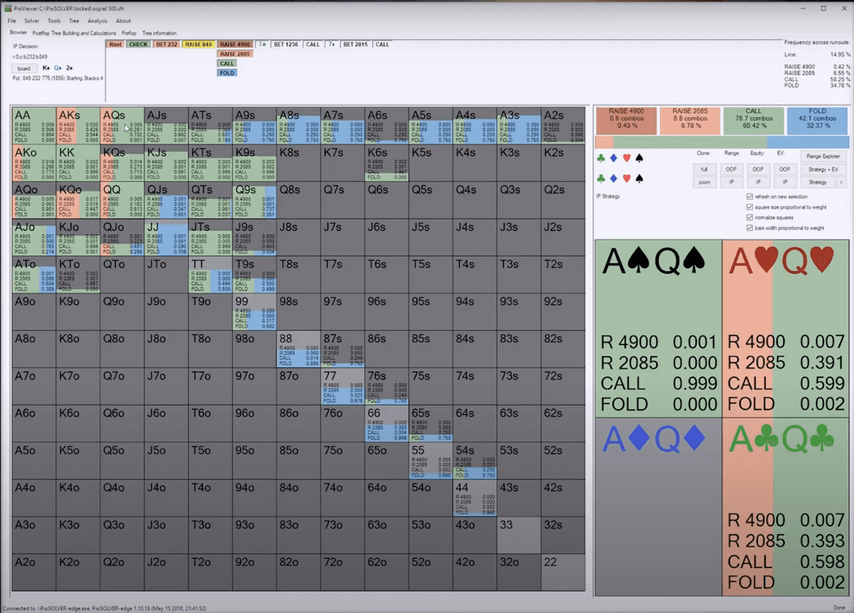Switch to Tree information tab
Viewport: 854px width, 613px height.
[160, 33]
